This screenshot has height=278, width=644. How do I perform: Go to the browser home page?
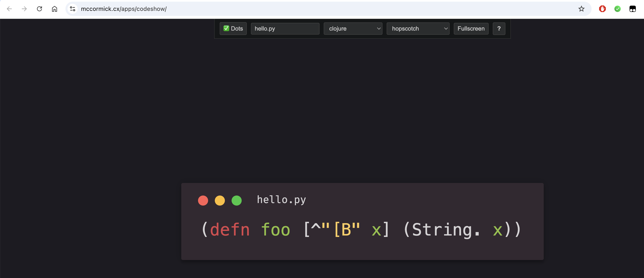coord(55,9)
